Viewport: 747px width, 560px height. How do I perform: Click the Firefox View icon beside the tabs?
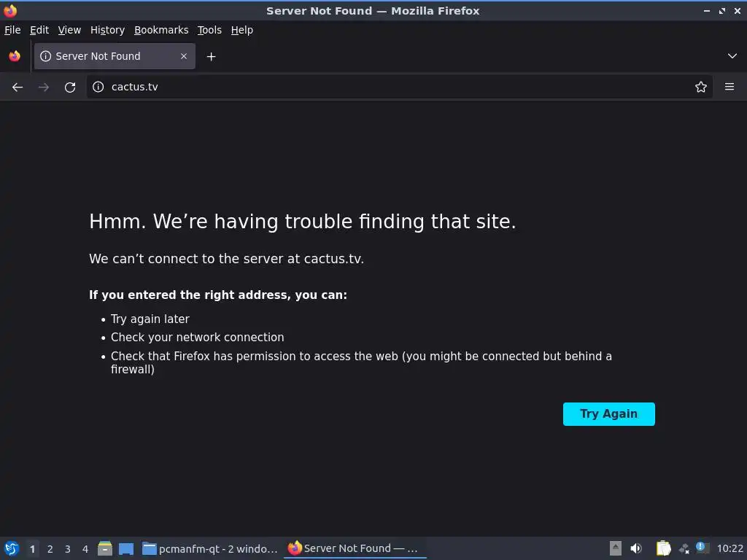pos(15,56)
